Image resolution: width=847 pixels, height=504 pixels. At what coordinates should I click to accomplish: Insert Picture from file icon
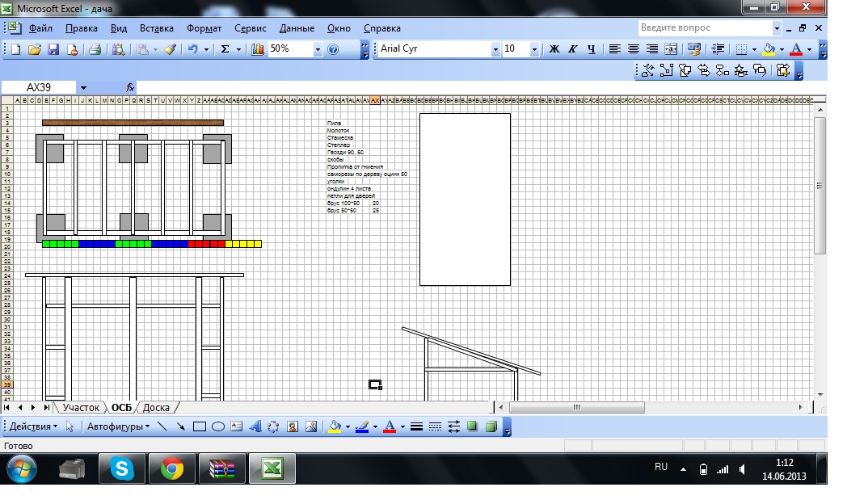(311, 426)
